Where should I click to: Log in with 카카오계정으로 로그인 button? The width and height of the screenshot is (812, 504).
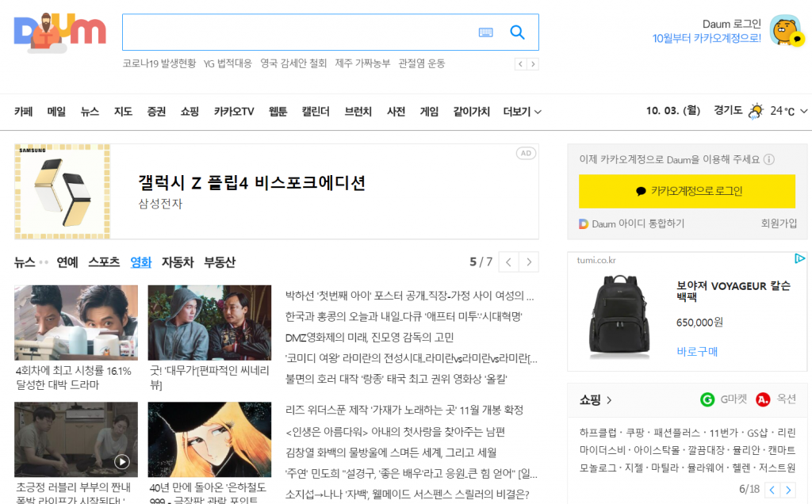687,191
